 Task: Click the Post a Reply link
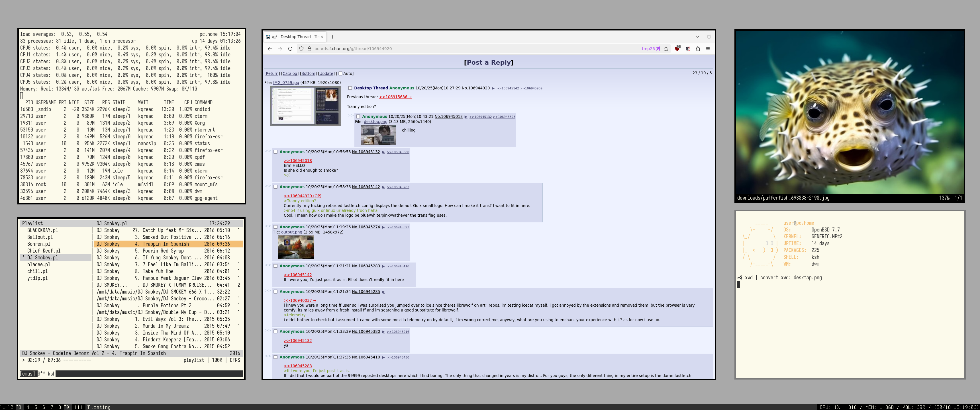click(x=489, y=62)
